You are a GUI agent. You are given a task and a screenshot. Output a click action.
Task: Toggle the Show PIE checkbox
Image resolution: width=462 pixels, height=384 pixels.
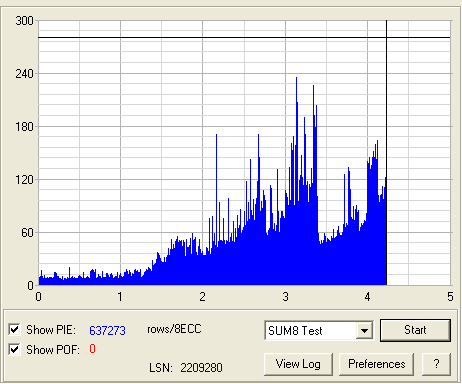[14, 329]
